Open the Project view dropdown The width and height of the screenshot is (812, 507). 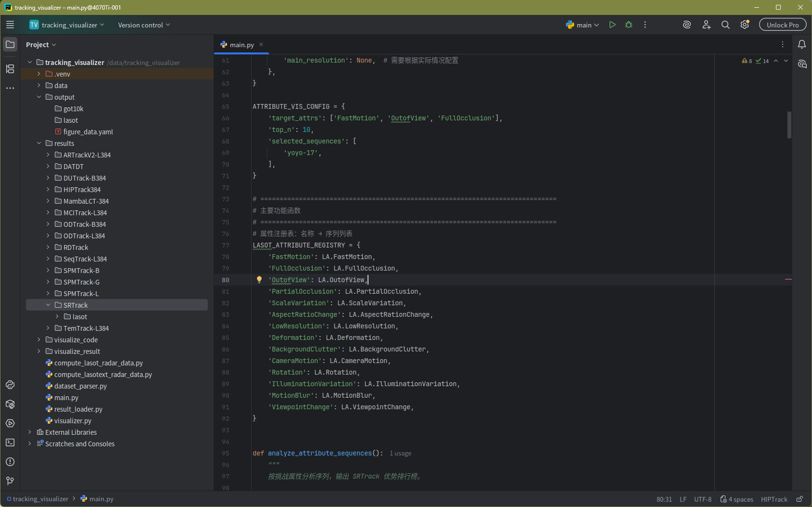tap(41, 45)
